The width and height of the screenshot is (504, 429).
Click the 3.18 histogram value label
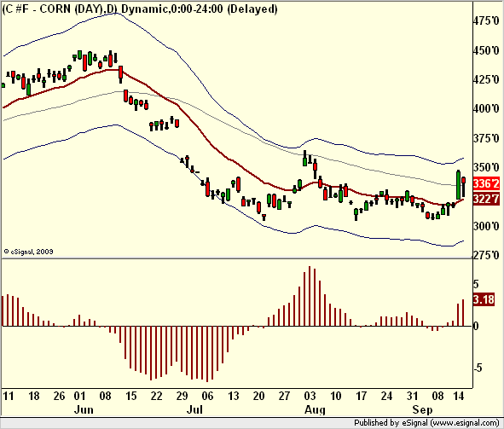(x=484, y=299)
